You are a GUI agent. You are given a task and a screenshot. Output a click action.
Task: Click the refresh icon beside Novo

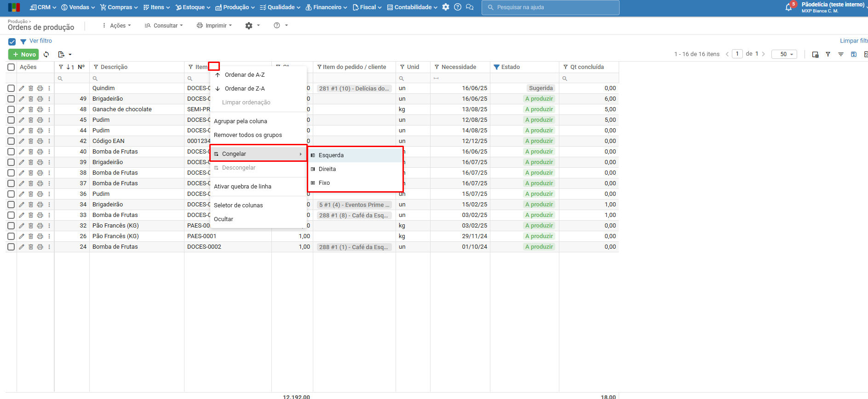46,54
